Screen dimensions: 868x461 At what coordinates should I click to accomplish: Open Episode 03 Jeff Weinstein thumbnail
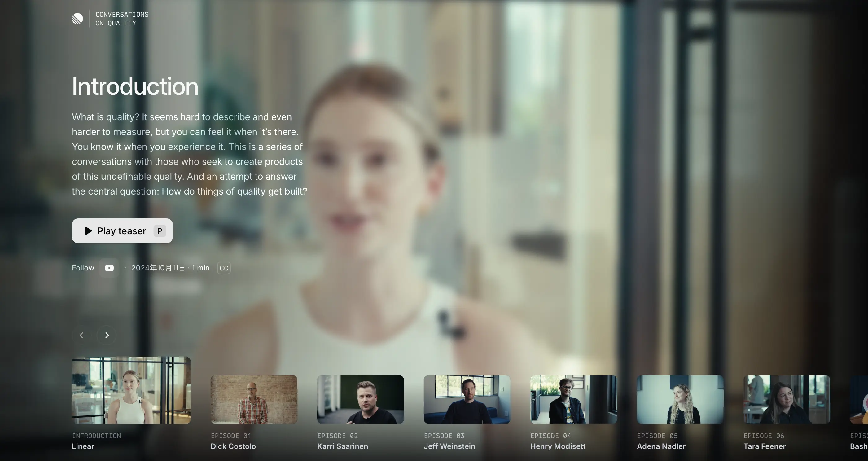[467, 399]
